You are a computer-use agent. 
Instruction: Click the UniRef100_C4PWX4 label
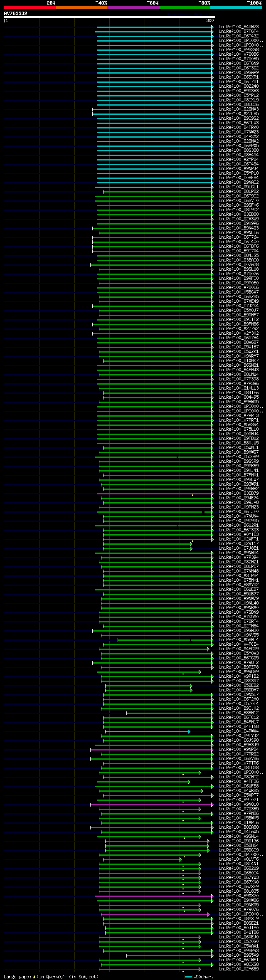pos(239,731)
